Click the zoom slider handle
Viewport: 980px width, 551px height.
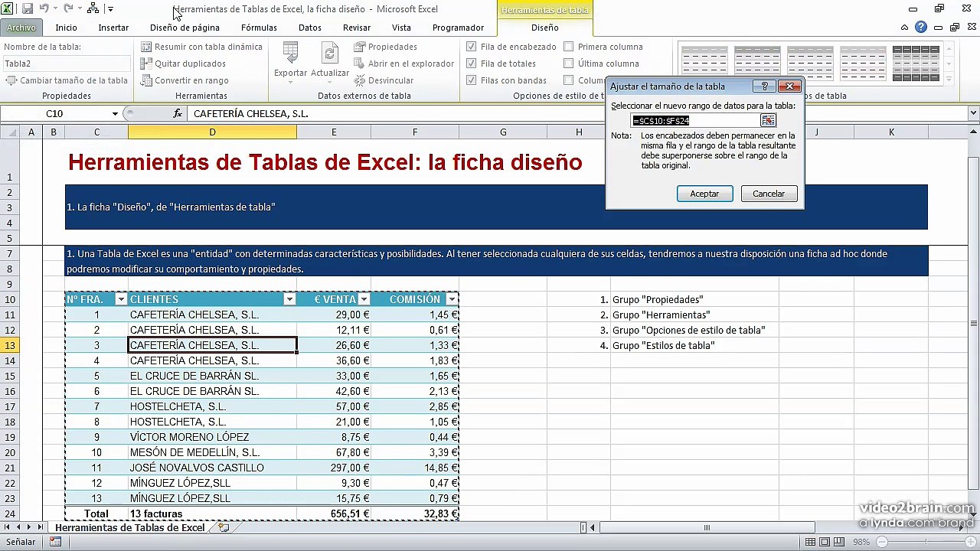coord(924,542)
